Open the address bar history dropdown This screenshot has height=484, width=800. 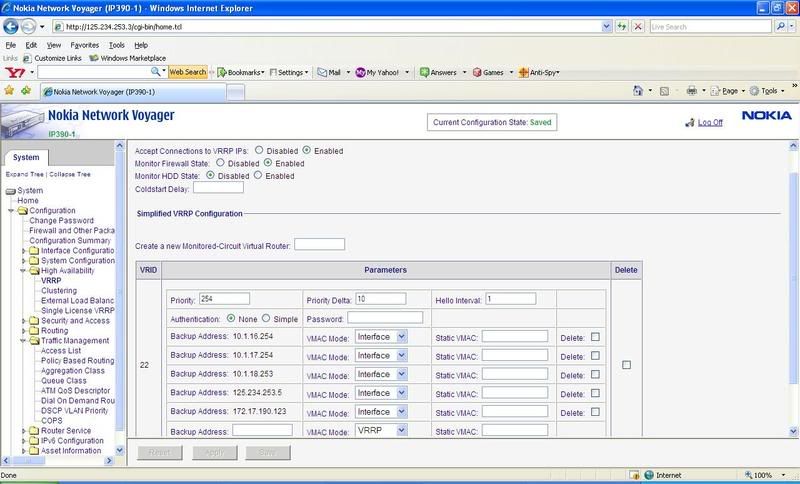click(606, 27)
